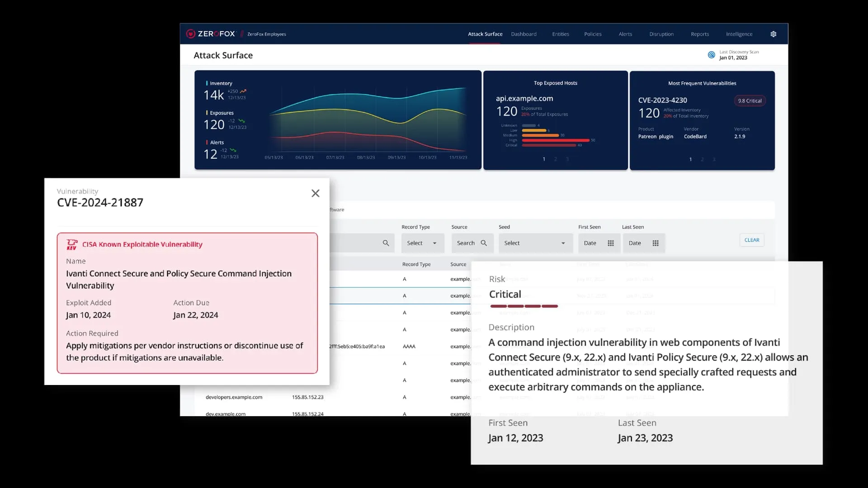The width and height of the screenshot is (868, 488).
Task: Go to the Alerts navigation item
Action: [625, 34]
